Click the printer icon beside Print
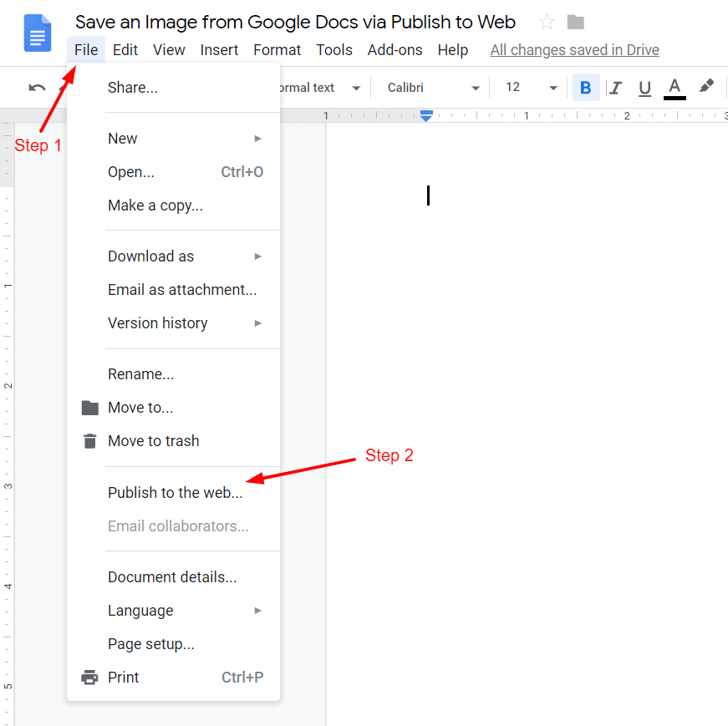 89,678
